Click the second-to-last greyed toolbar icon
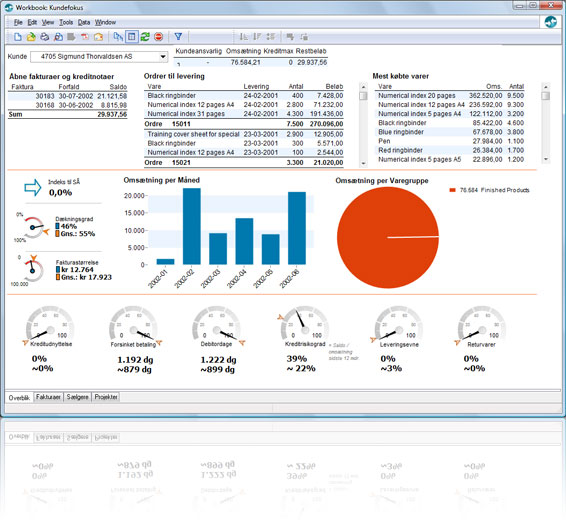 [290, 37]
